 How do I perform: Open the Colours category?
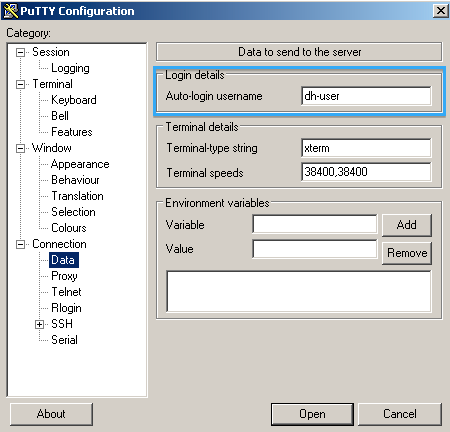point(69,228)
